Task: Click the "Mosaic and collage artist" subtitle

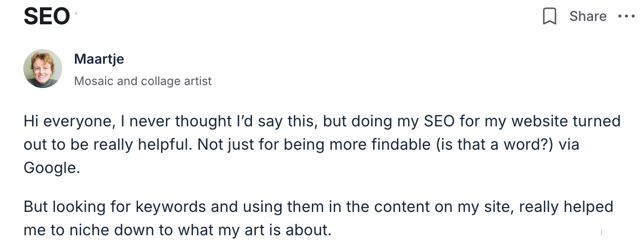Action: pyautogui.click(x=143, y=81)
